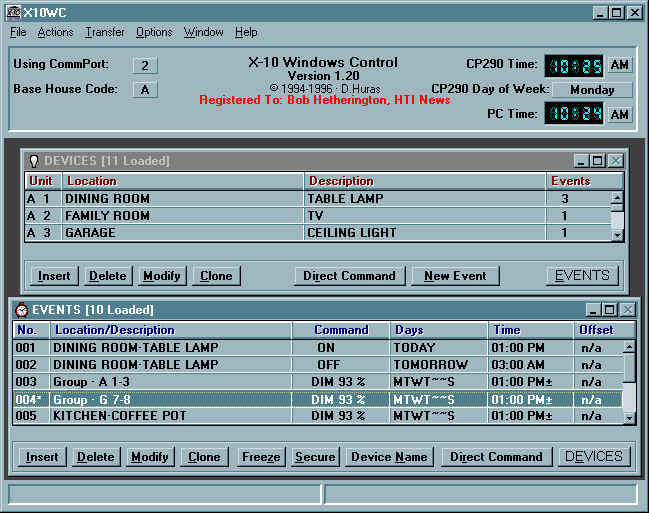Click the Secure button for events
Screen dimensions: 649x513
point(315,457)
